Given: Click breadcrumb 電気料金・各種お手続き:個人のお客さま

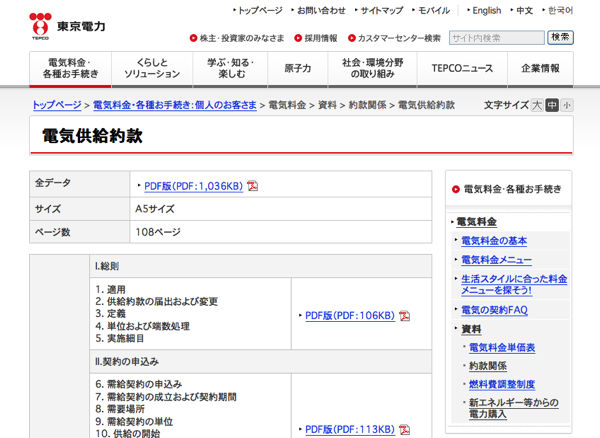Looking at the screenshot, I should (174, 105).
